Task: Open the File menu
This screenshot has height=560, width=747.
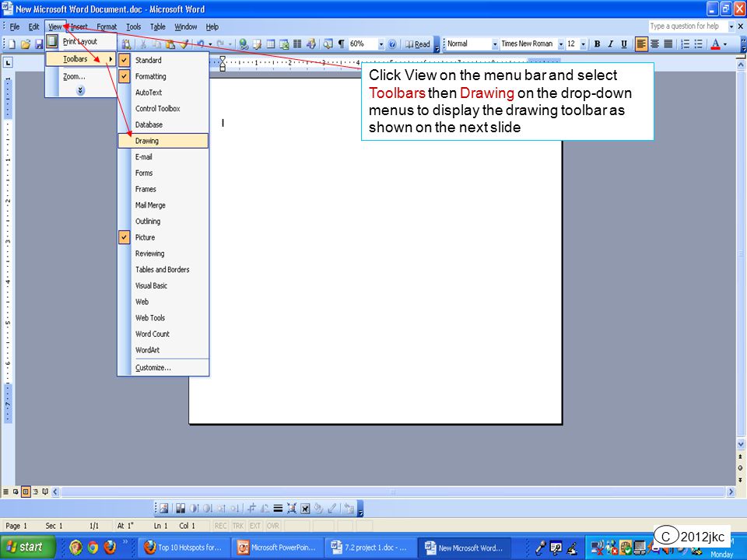Action: click(15, 26)
